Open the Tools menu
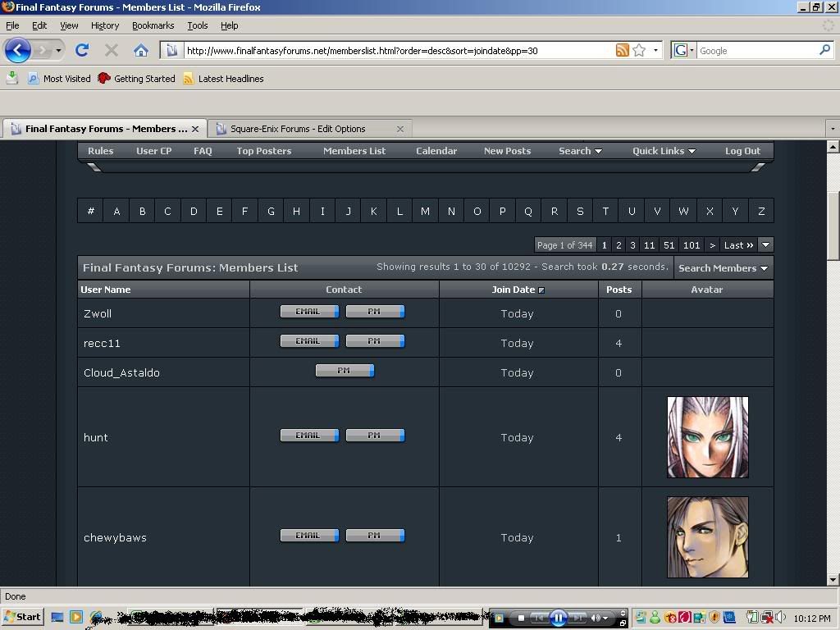The image size is (840, 630). tap(197, 25)
